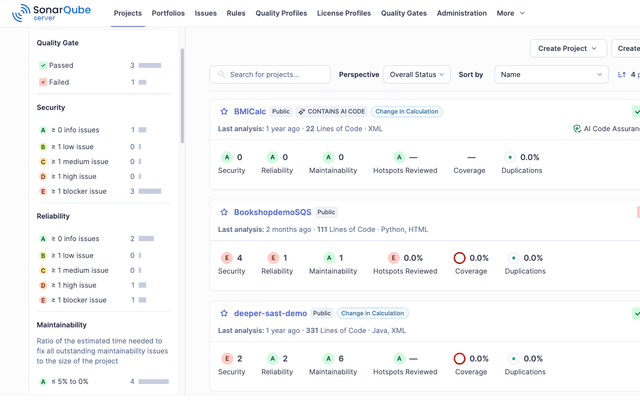Click the SonarQube server logo
The width and height of the screenshot is (640, 400).
51,13
